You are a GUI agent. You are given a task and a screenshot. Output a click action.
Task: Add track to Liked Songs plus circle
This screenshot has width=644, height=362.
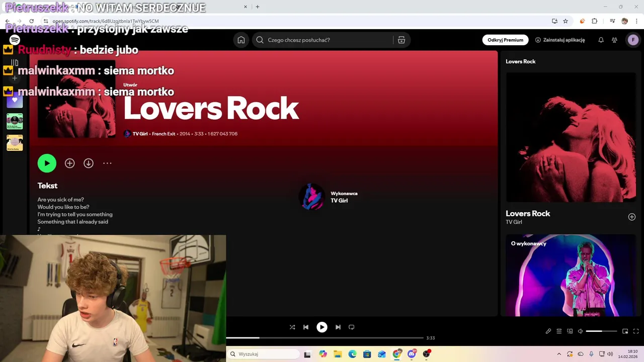click(69, 163)
